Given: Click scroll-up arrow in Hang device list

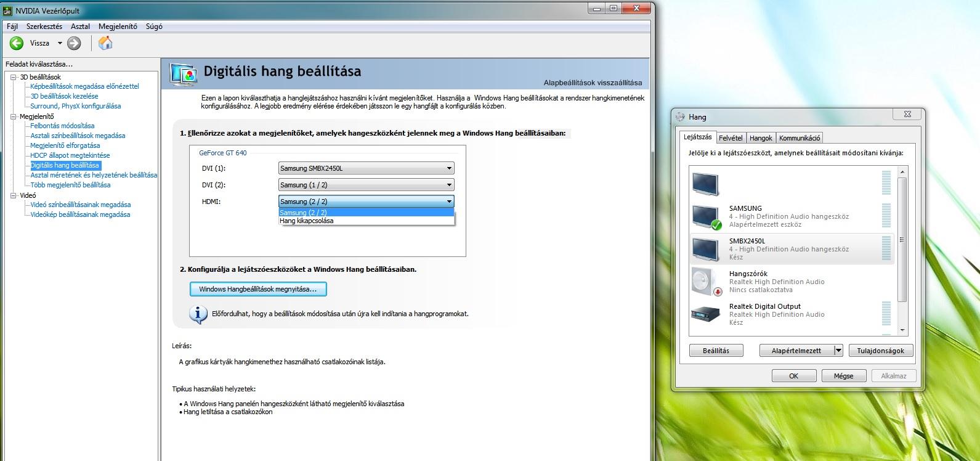Looking at the screenshot, I should pyautogui.click(x=902, y=172).
